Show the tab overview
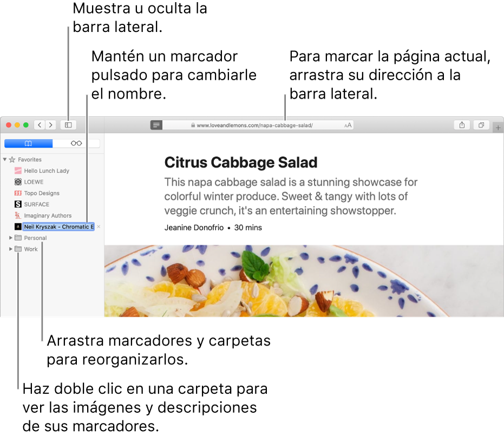 coord(481,125)
